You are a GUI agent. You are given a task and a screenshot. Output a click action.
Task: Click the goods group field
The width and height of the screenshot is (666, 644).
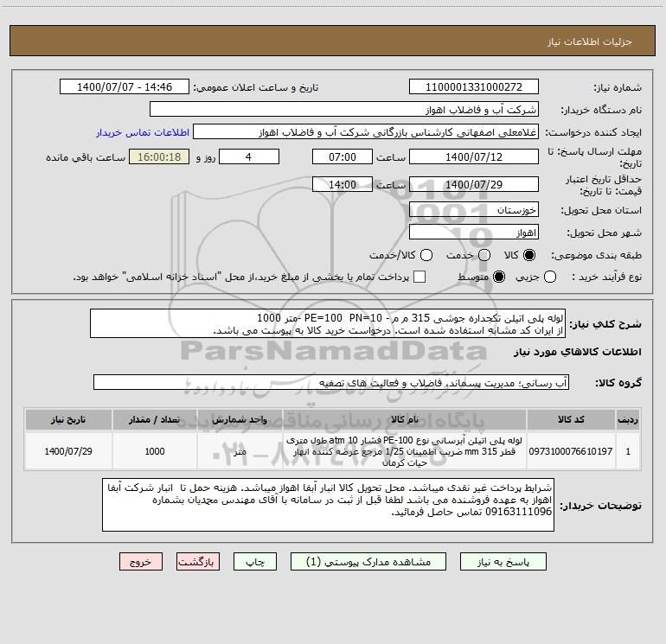point(331,382)
